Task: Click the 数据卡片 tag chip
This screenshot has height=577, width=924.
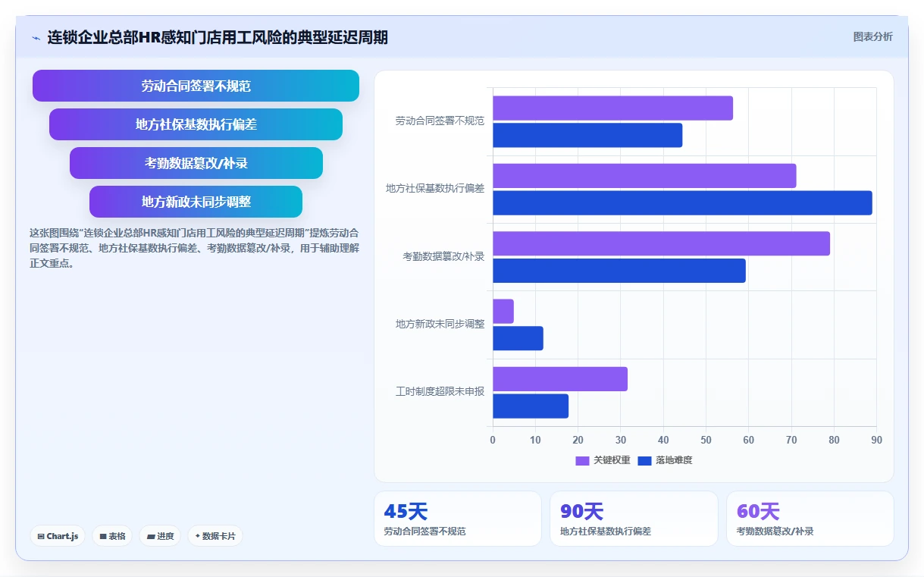Action: click(x=215, y=536)
